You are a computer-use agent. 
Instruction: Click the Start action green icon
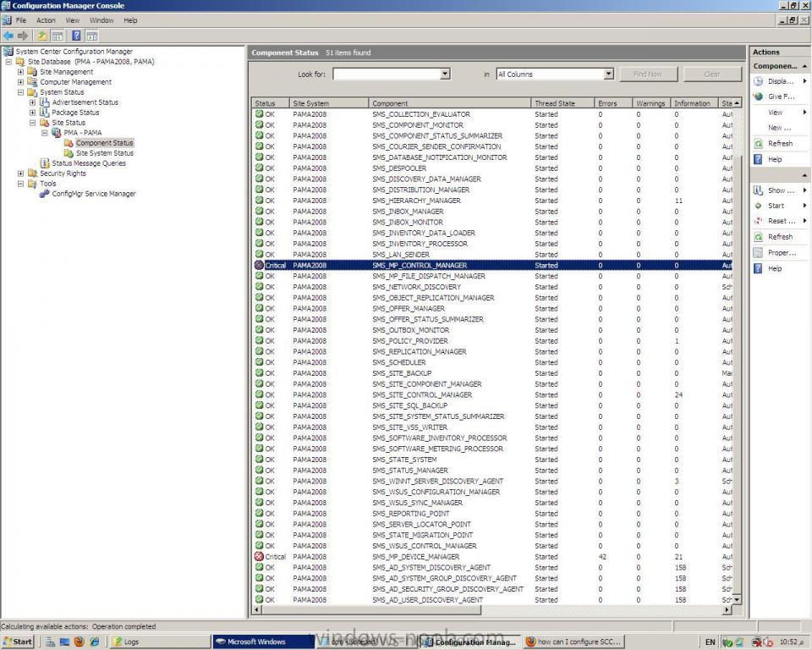point(758,206)
